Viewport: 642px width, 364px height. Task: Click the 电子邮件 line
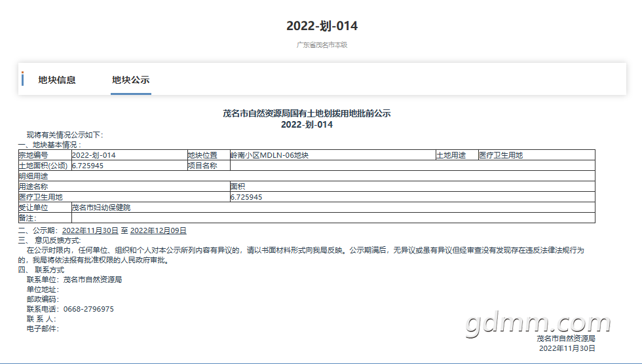point(43,329)
